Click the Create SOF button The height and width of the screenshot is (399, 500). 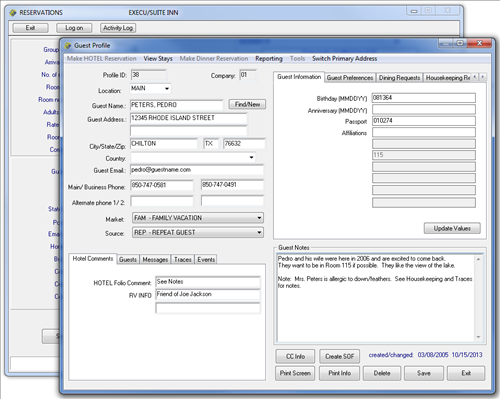tap(339, 356)
